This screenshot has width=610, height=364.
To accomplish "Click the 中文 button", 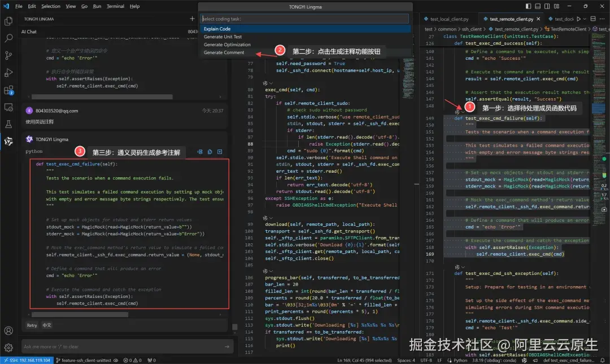I will (47, 325).
